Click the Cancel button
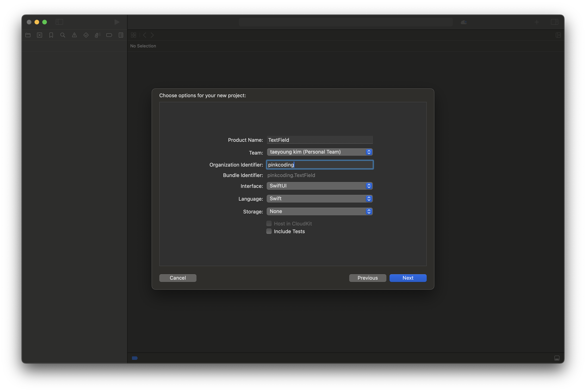Viewport: 586px width, 392px height. [178, 278]
